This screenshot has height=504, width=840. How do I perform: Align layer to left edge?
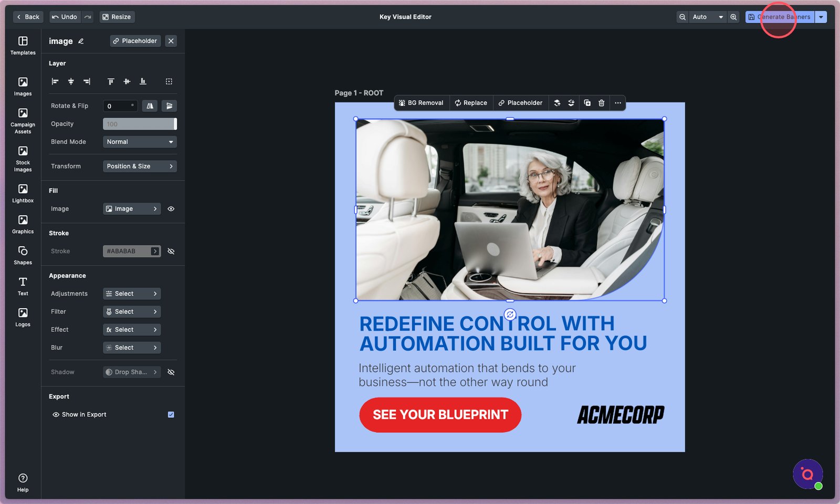pyautogui.click(x=55, y=81)
